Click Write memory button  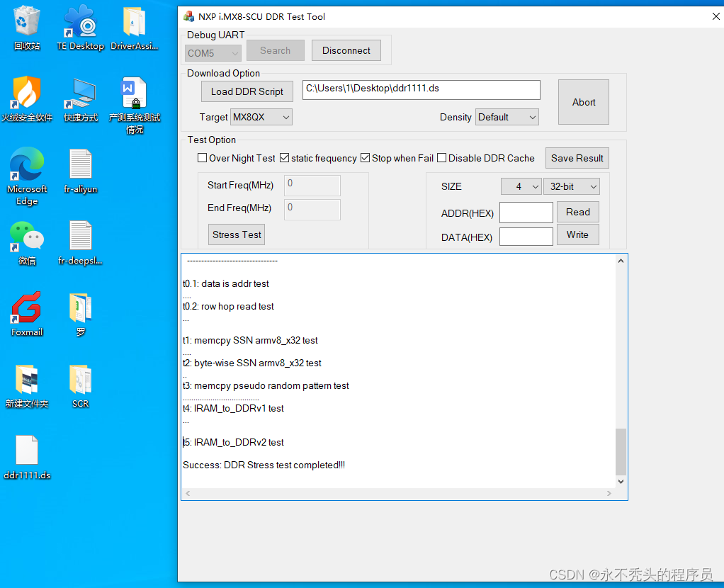pyautogui.click(x=577, y=234)
